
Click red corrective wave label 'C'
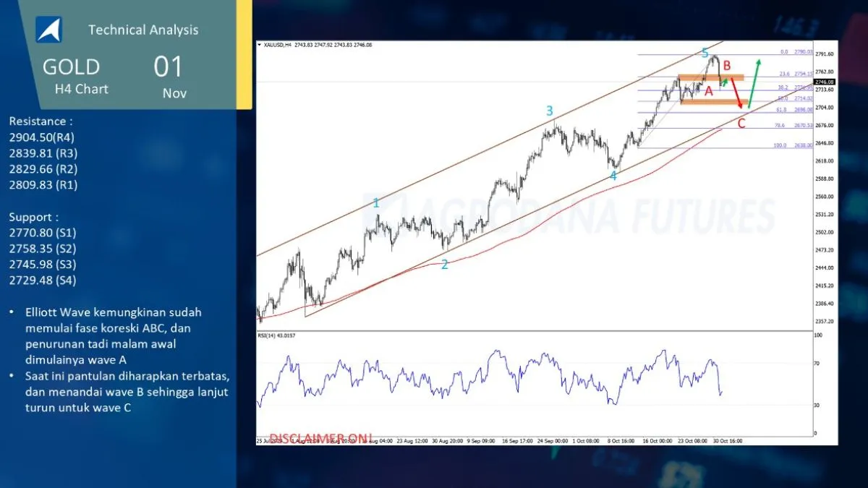click(x=741, y=124)
